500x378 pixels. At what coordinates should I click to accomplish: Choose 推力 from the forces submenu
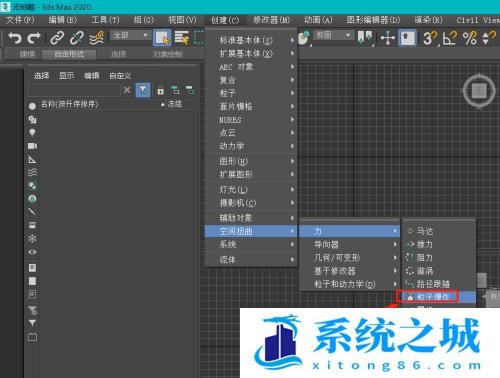tap(439, 244)
